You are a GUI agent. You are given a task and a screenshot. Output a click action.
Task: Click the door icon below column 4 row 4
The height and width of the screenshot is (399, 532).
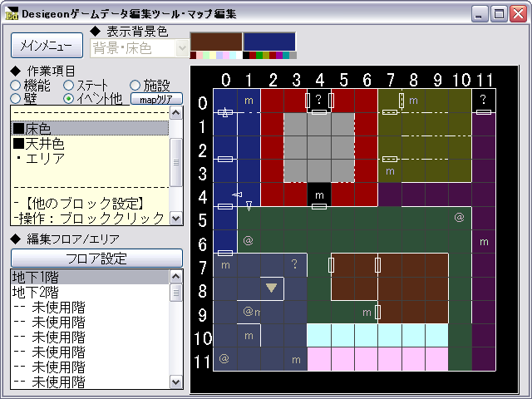coord(319,206)
